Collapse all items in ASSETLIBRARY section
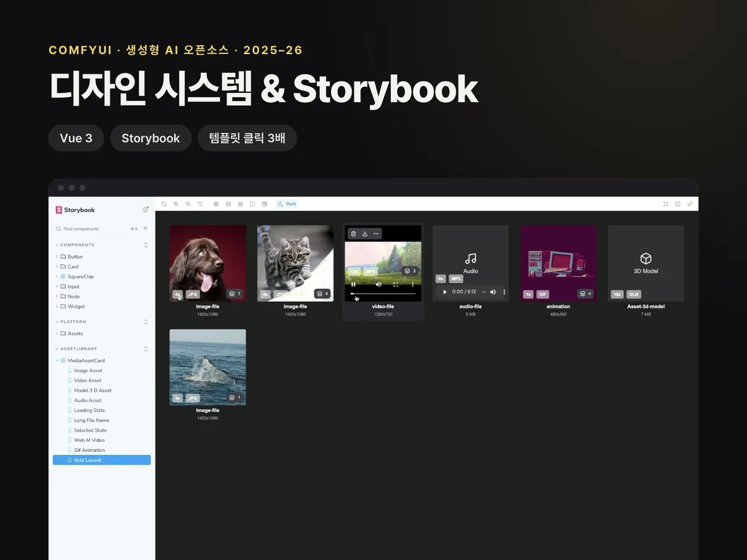The width and height of the screenshot is (747, 560). (146, 348)
